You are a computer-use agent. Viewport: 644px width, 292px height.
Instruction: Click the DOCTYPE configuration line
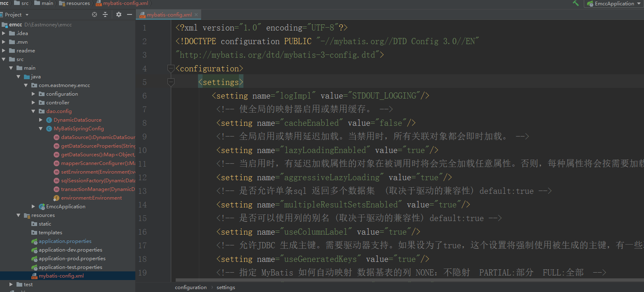(x=327, y=41)
